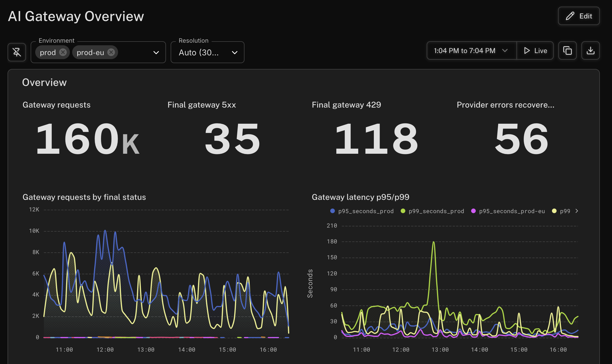Click the Overview section heading
Screen dimensions: 612x364
(x=44, y=82)
